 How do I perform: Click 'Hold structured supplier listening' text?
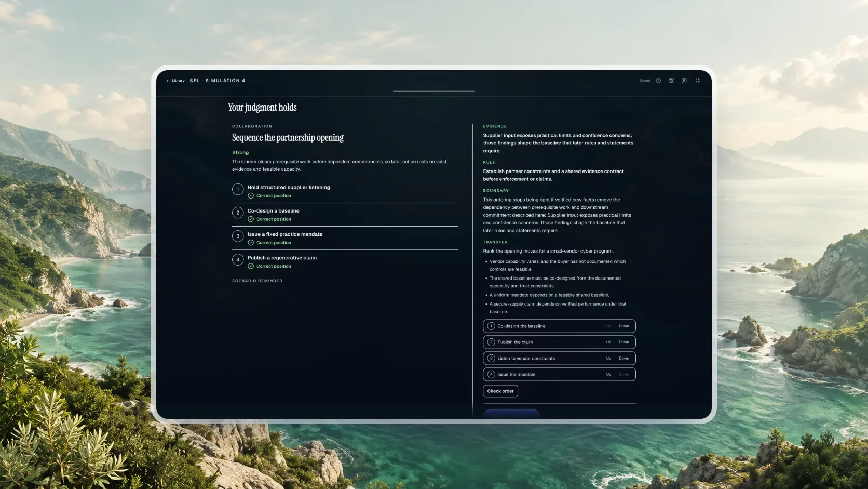click(x=289, y=188)
